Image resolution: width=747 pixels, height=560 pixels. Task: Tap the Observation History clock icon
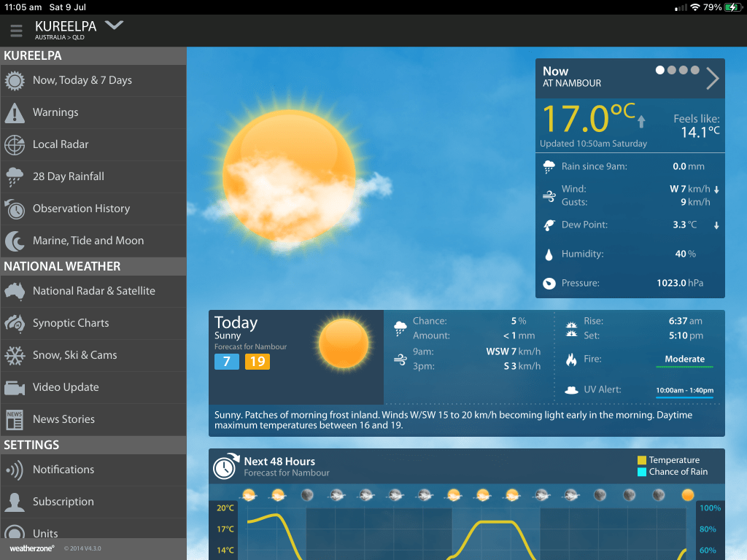(15, 209)
